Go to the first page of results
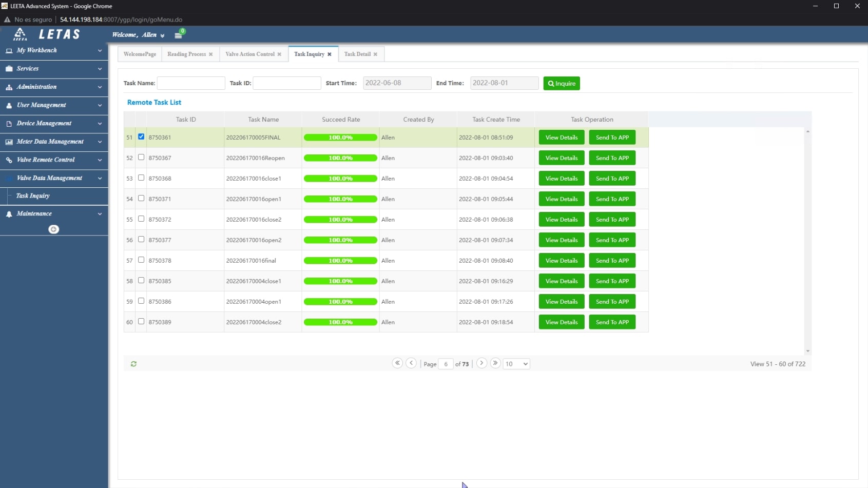Screen dimensions: 868x488 pyautogui.click(x=397, y=363)
